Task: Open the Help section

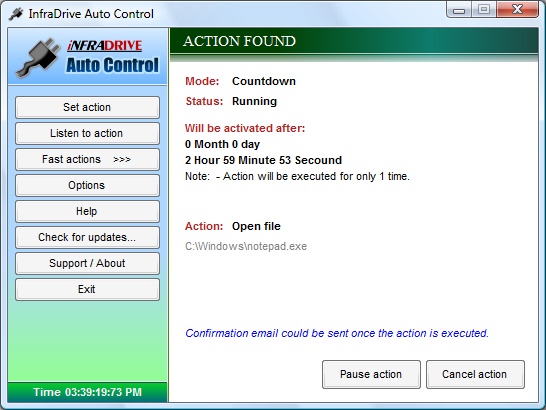Action: click(87, 211)
